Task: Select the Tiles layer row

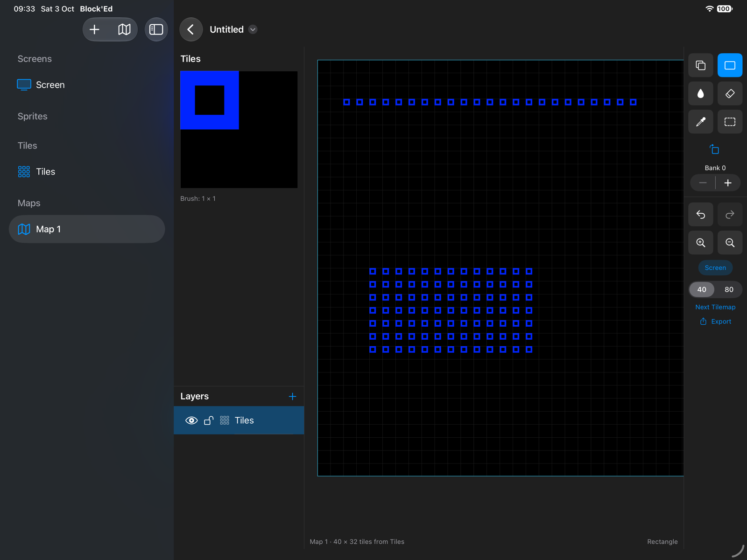Action: 239,420
